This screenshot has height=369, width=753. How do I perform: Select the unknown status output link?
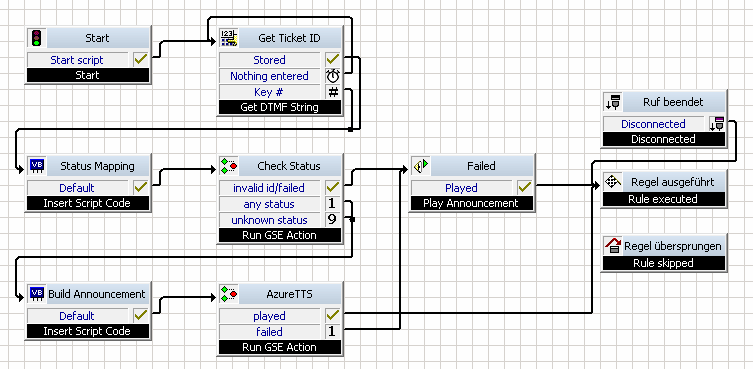click(x=269, y=220)
